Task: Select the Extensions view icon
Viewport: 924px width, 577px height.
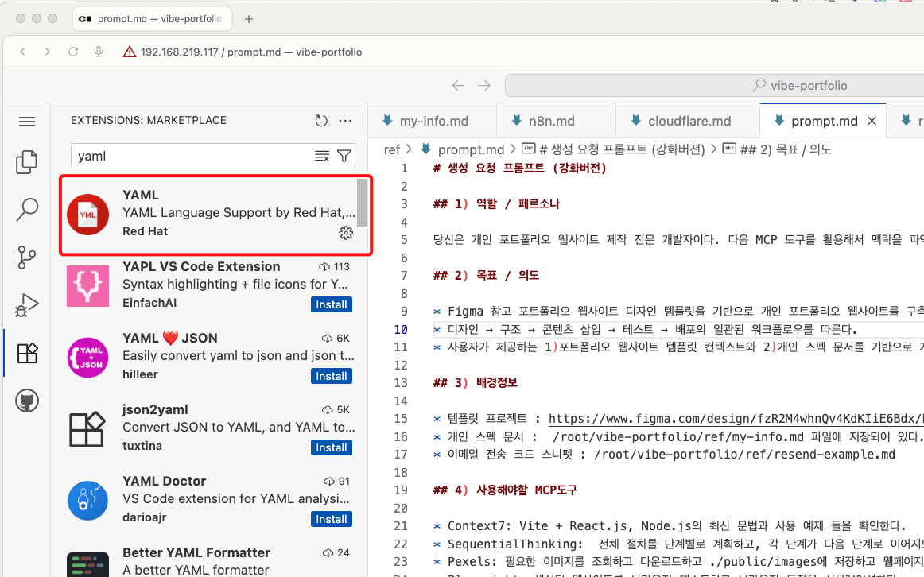Action: 27,353
